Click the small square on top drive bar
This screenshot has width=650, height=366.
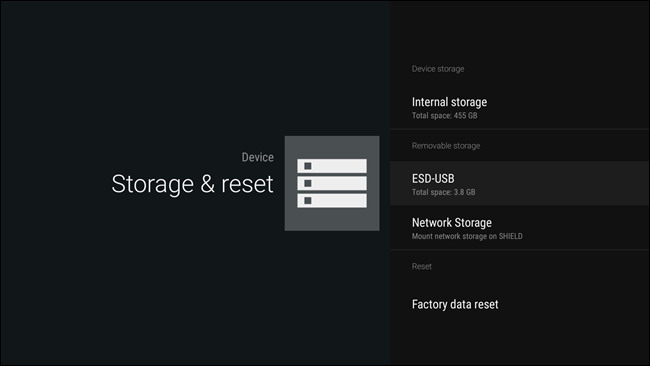tap(308, 166)
